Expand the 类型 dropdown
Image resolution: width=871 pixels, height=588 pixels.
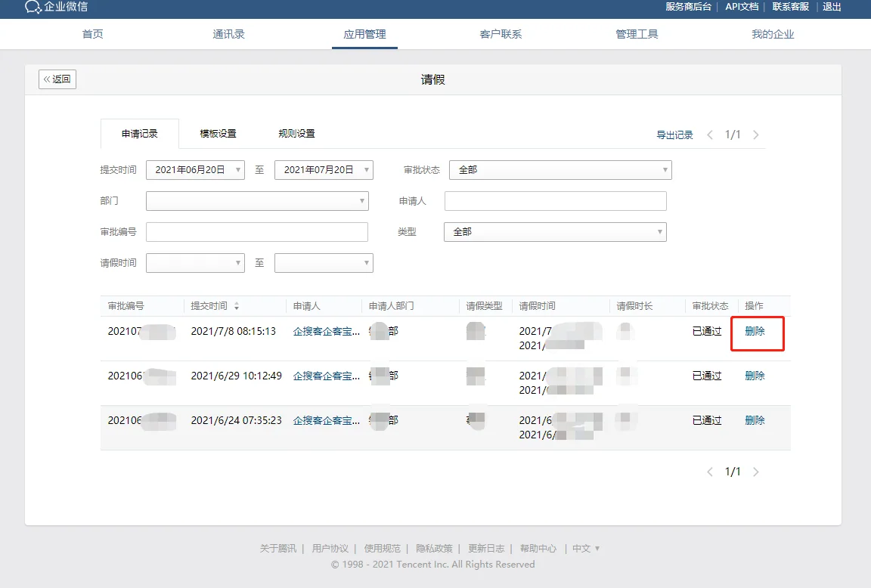555,232
